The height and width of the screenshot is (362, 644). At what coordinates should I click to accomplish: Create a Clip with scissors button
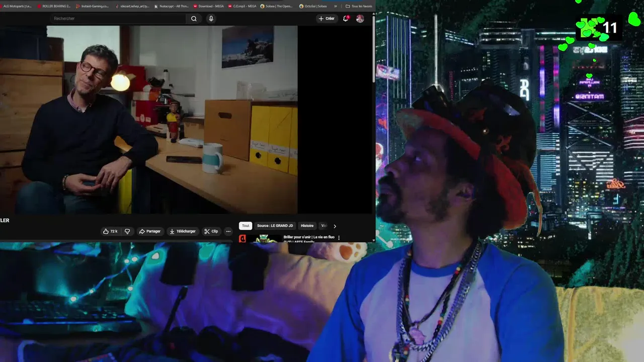point(211,231)
